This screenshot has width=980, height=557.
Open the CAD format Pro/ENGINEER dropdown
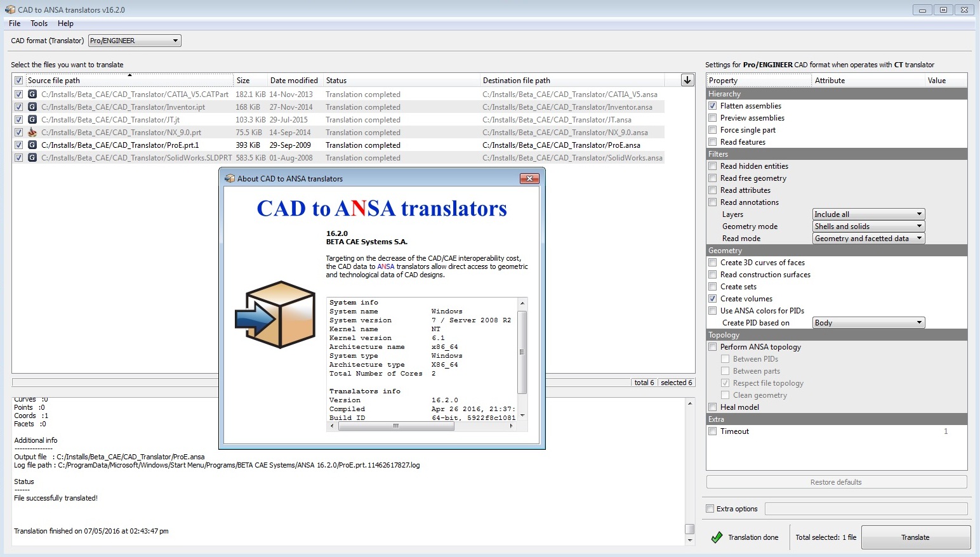coord(135,41)
